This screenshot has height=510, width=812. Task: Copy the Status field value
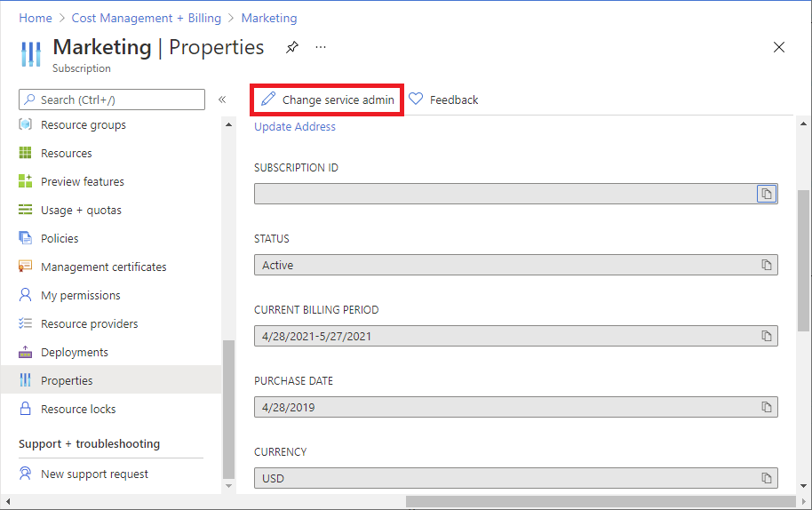coord(766,265)
